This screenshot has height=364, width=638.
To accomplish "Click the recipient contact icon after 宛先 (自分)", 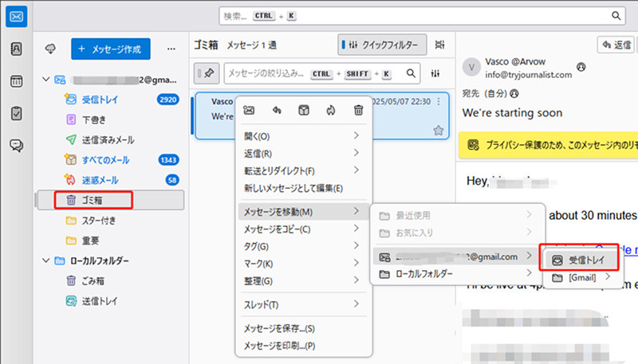I will [514, 94].
